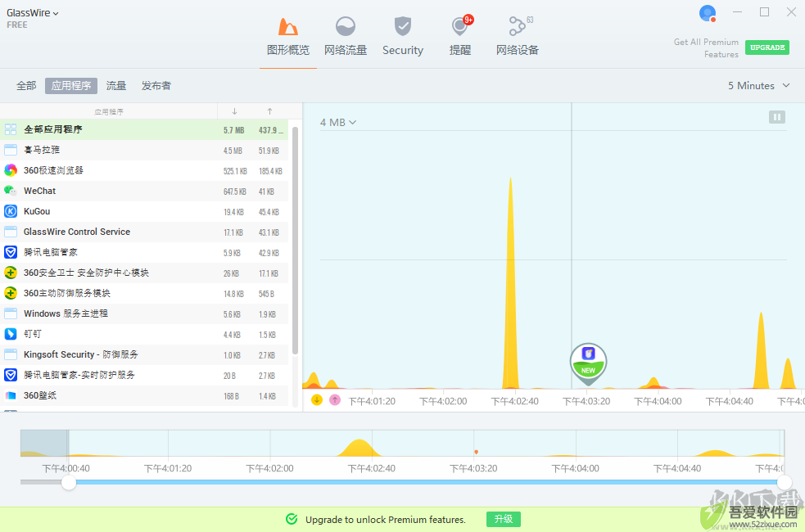The width and height of the screenshot is (805, 532).
Task: Click the 全部应用程序 grid icon
Action: 11,130
